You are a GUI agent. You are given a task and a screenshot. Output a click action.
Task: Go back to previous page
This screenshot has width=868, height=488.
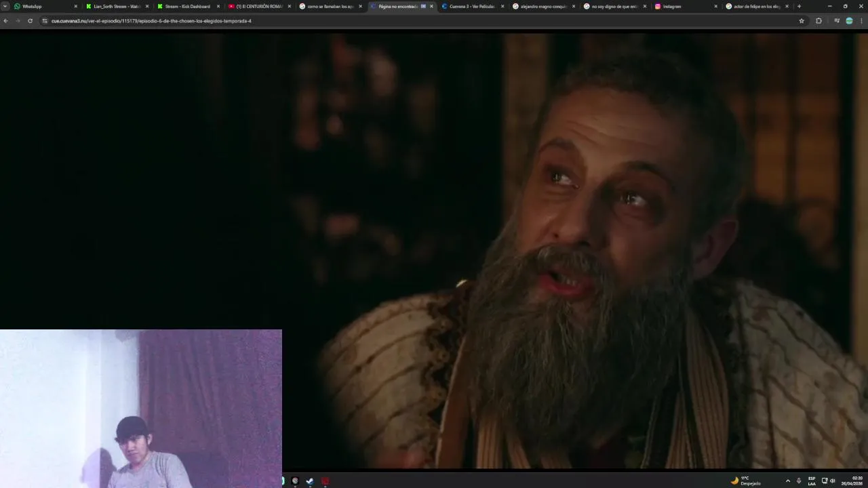[5, 21]
